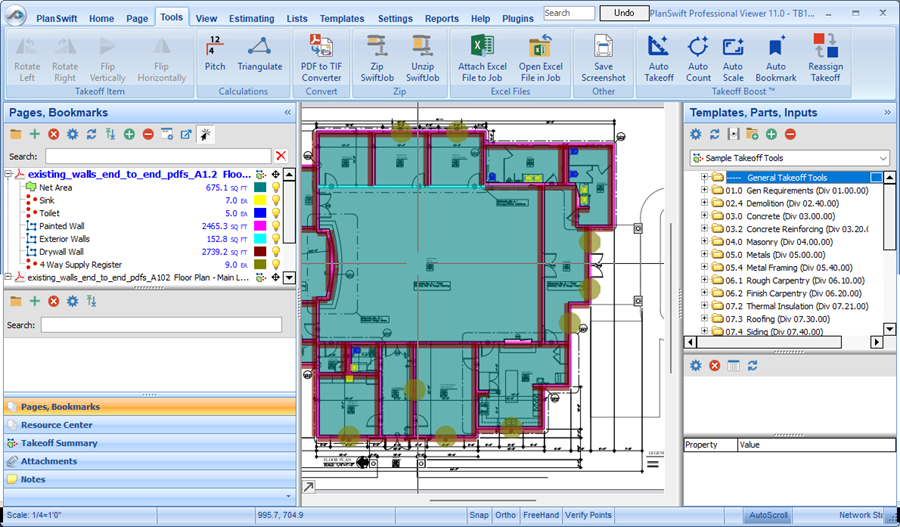Switch to the Estimating tab

coord(251,18)
